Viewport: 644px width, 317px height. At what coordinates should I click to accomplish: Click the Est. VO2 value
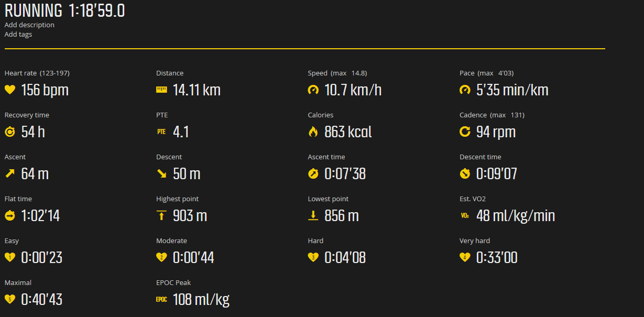tap(516, 215)
